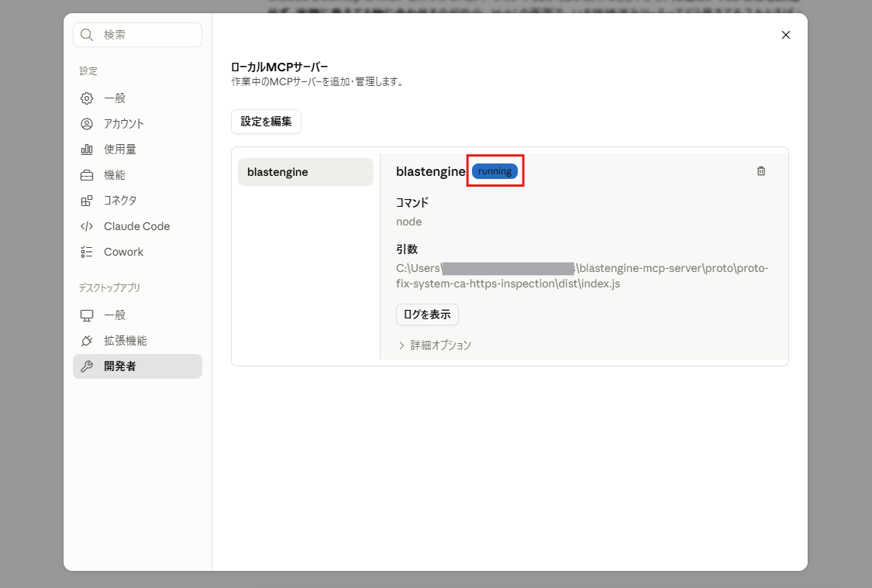This screenshot has width=872, height=588.
Task: Click the デスクトップアプリ section heading
Action: click(x=109, y=288)
